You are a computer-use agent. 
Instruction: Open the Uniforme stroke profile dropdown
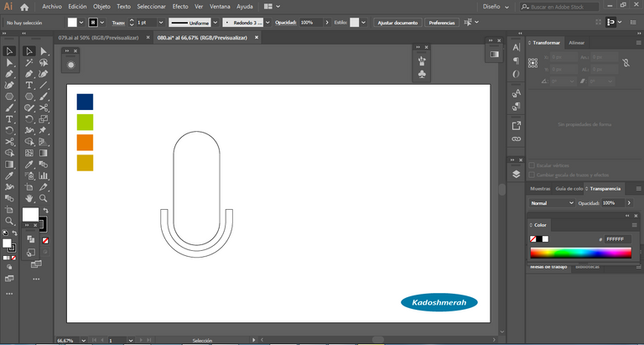point(216,23)
